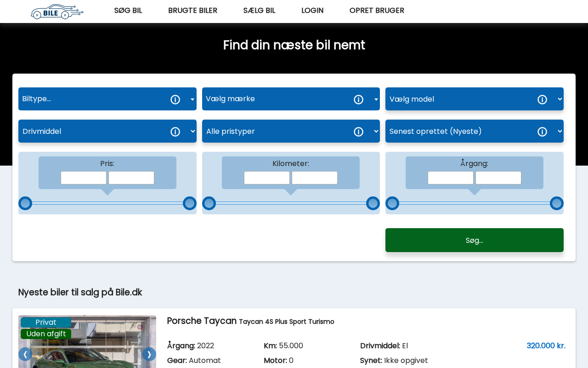
Task: Expand the Drivmiddel dropdown
Action: tap(107, 131)
